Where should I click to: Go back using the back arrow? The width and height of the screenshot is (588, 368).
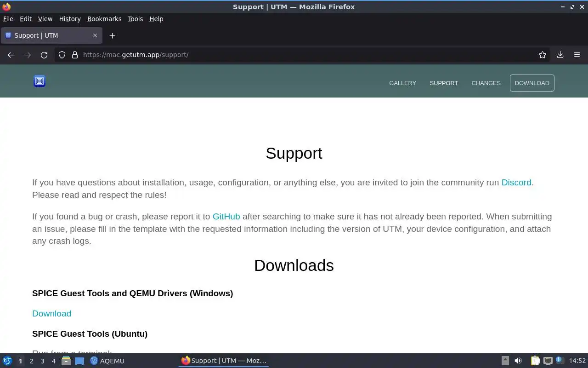click(x=11, y=55)
